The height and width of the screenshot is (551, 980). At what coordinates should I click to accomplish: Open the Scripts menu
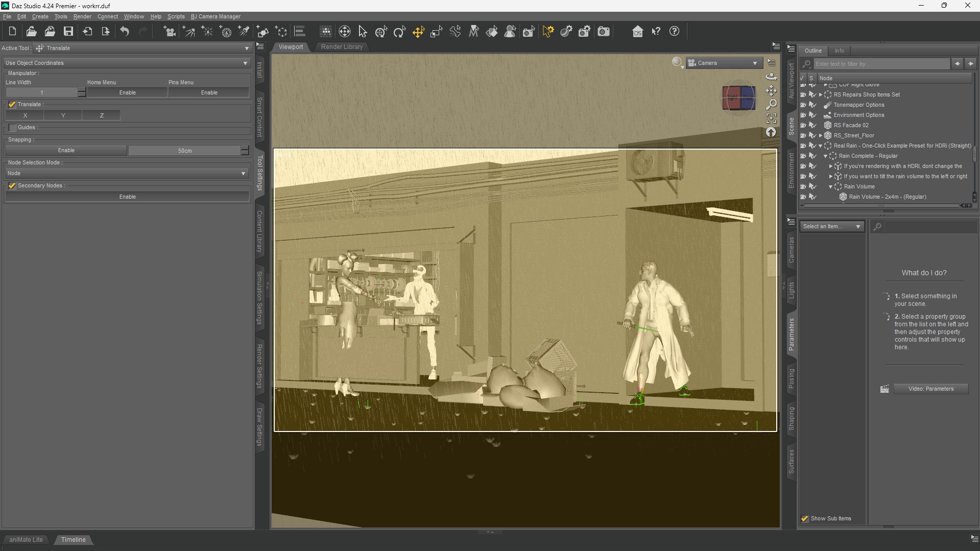[x=176, y=16]
